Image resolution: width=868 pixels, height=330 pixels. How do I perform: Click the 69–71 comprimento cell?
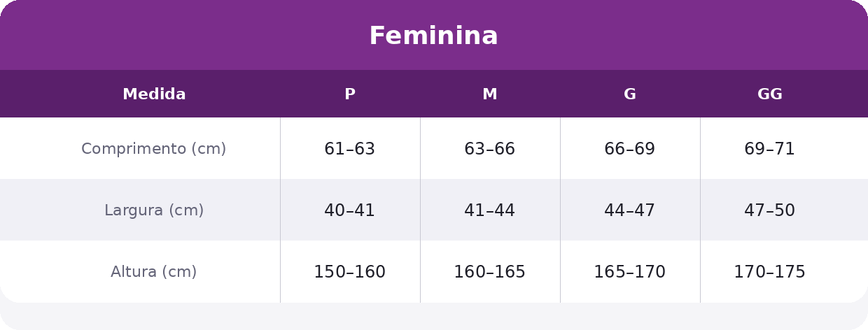[x=770, y=149]
